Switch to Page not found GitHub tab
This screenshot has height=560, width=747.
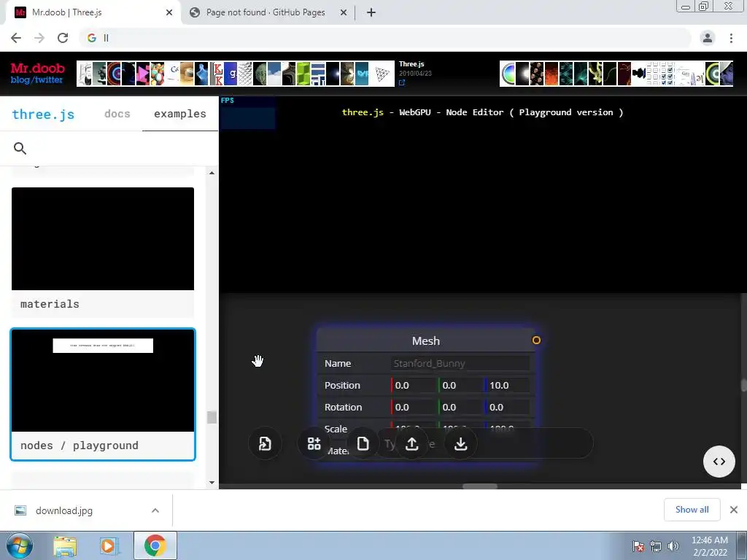[x=266, y=12]
